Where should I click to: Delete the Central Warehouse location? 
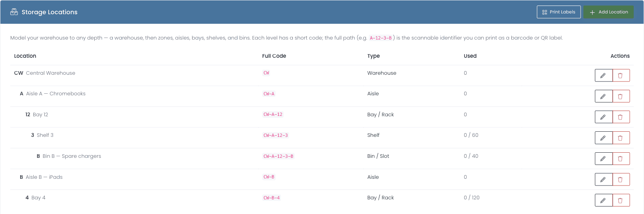coord(621,76)
